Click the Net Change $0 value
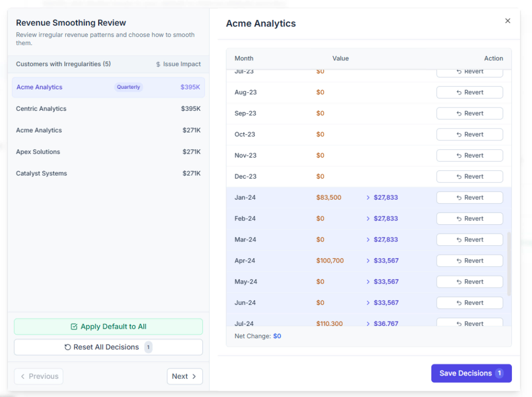Screen dimensions: 532x397 coord(276,336)
